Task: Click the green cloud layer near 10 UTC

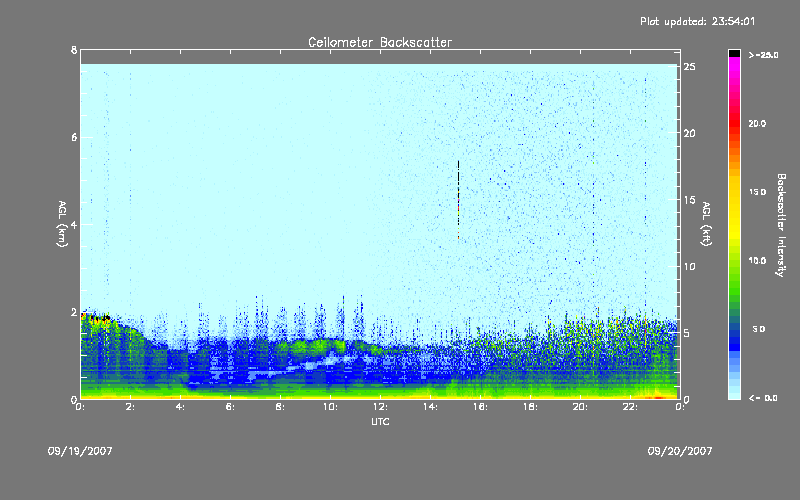Action: 311,346
